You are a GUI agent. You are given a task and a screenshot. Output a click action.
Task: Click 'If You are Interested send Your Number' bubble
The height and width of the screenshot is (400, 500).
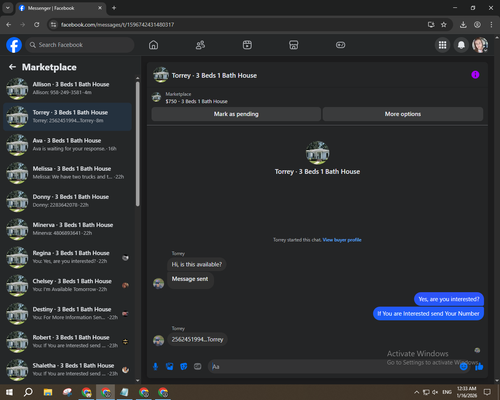click(x=428, y=314)
